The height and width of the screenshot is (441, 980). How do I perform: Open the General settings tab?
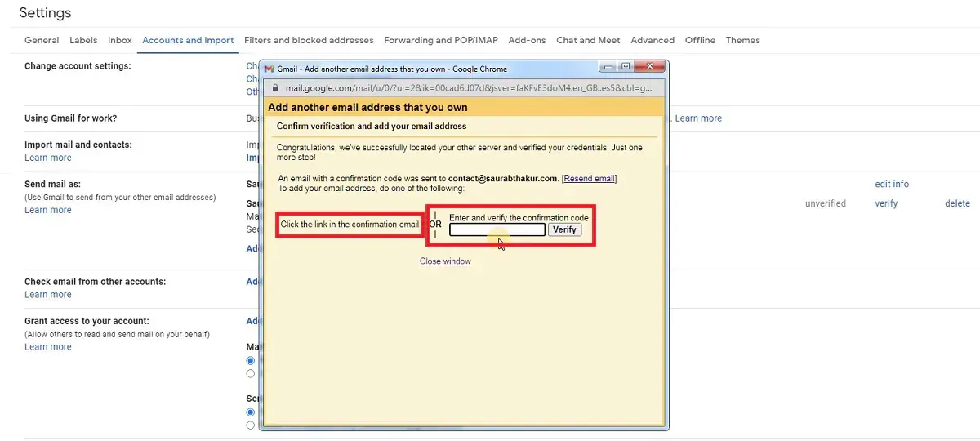(42, 40)
